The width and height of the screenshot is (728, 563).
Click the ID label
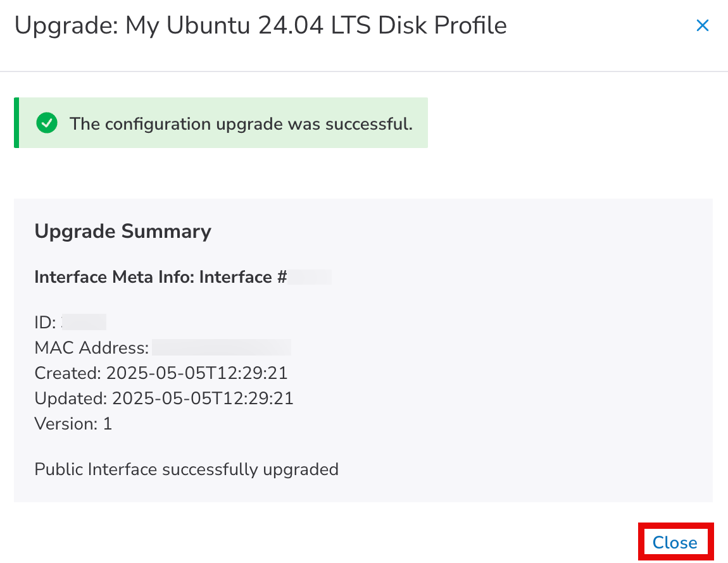pyautogui.click(x=44, y=323)
